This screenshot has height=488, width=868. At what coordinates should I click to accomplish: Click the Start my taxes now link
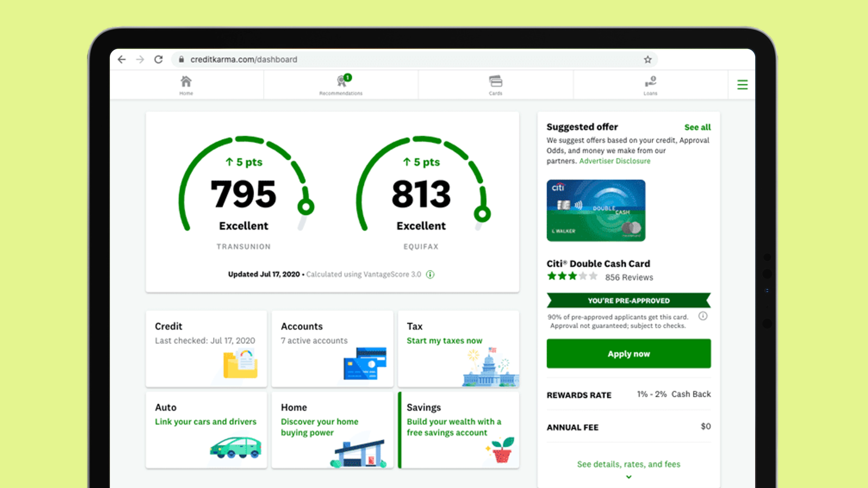point(444,341)
